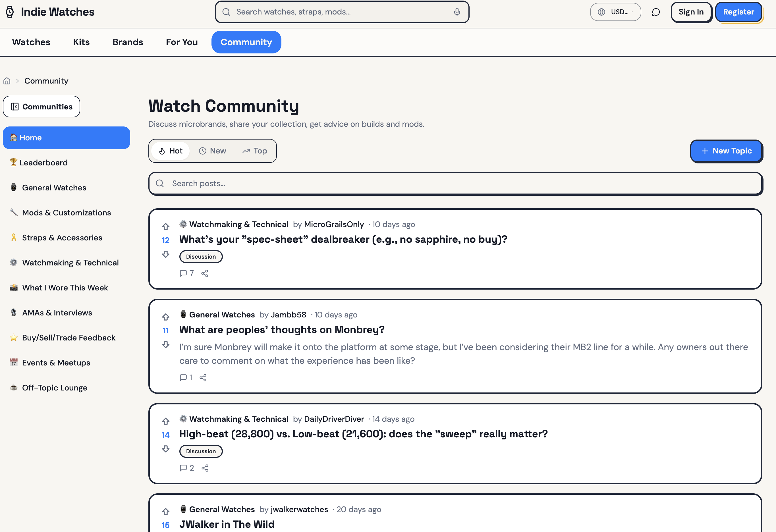Downvote the Monbrey thoughts post
The height and width of the screenshot is (532, 776).
(x=166, y=345)
